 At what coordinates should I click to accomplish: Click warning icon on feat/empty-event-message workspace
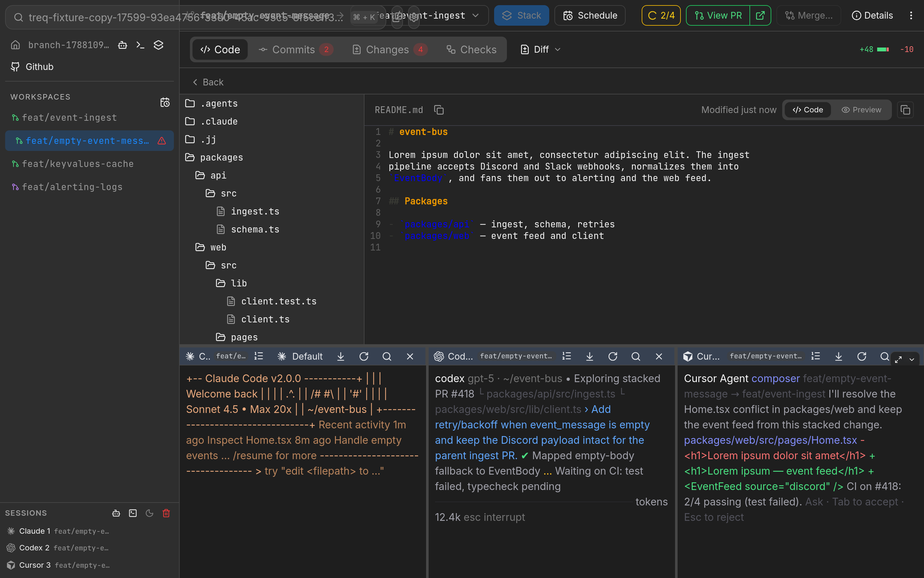[x=162, y=141]
